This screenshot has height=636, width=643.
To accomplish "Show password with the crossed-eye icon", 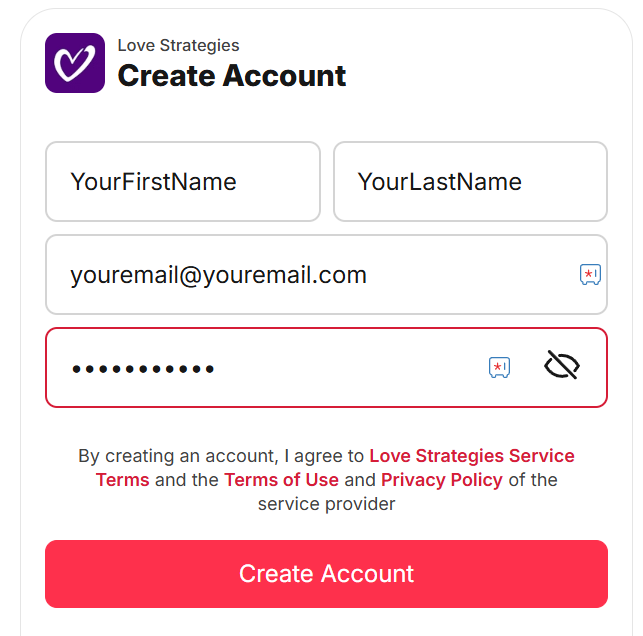I will [x=561, y=365].
